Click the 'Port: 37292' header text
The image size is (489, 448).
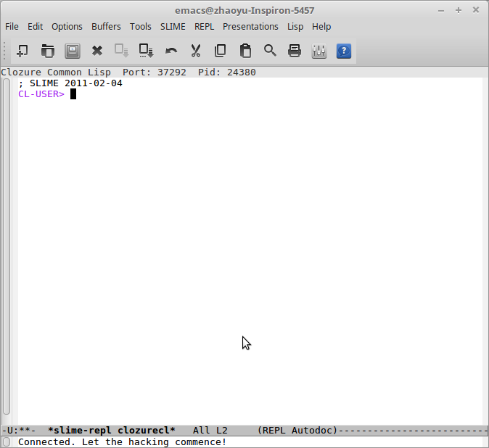click(155, 72)
